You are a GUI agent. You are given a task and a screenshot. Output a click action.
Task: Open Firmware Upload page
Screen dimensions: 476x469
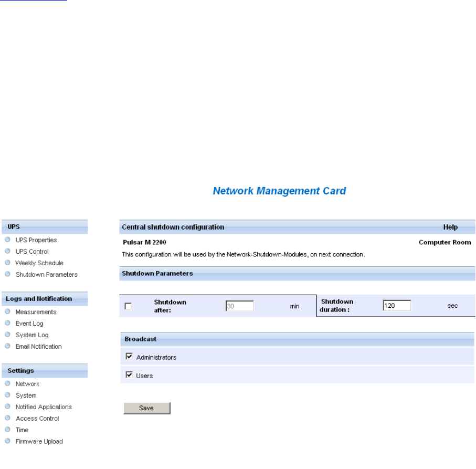coord(39,442)
